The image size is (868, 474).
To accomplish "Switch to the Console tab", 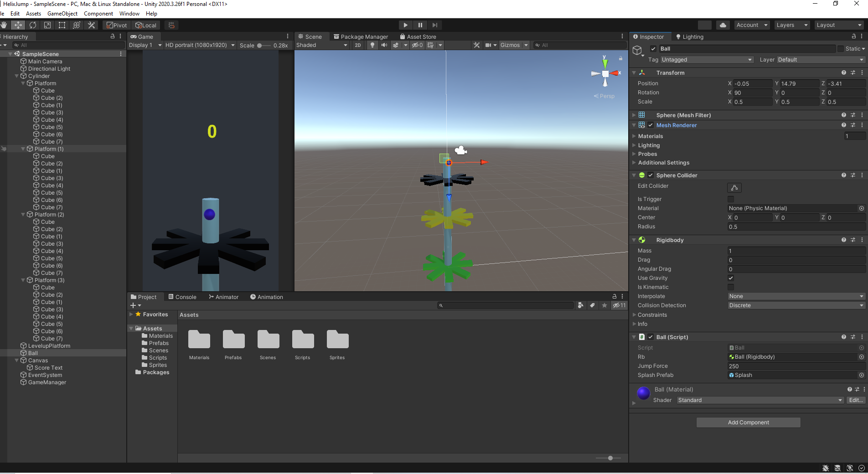I will point(182,297).
